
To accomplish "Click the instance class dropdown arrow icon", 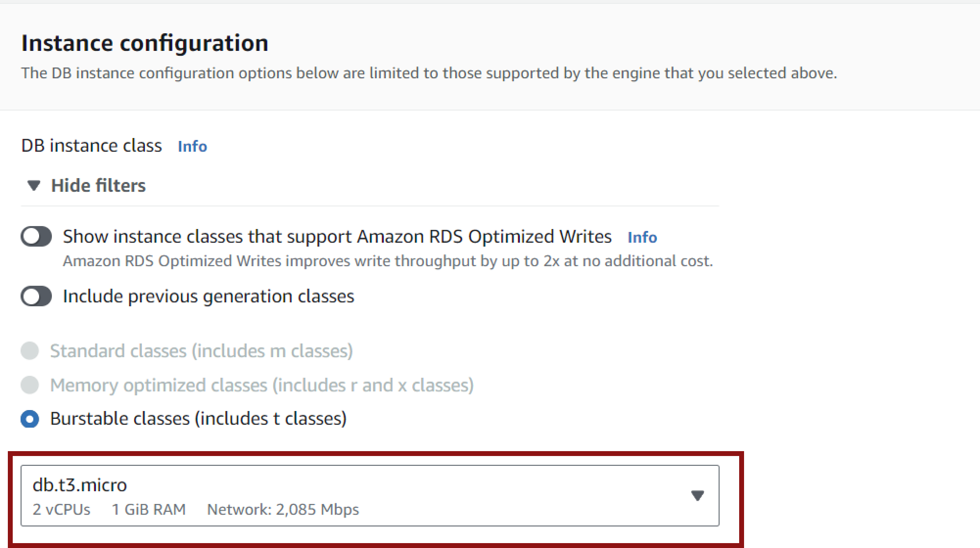I will pos(697,496).
